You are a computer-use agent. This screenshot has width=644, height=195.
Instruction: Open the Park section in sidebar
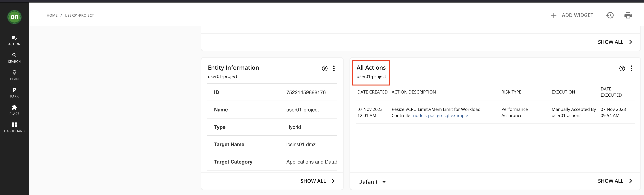pyautogui.click(x=14, y=93)
